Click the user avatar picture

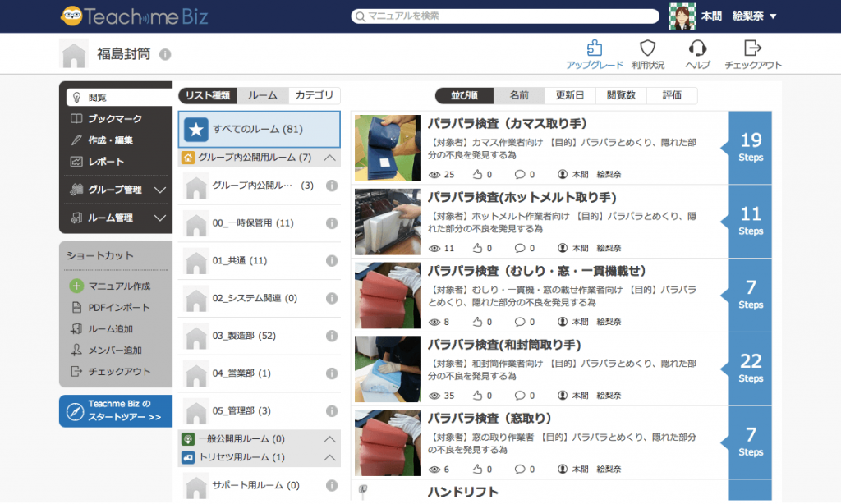point(682,16)
